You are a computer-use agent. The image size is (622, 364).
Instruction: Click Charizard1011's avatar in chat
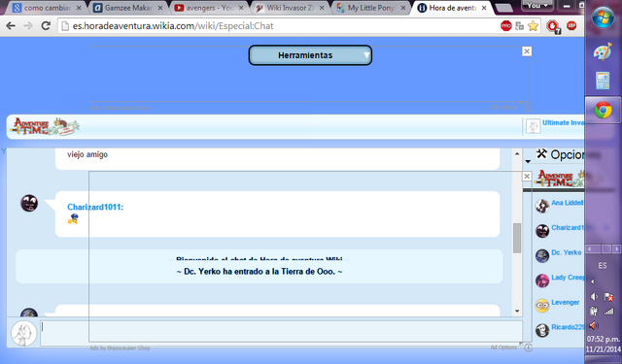click(x=29, y=203)
